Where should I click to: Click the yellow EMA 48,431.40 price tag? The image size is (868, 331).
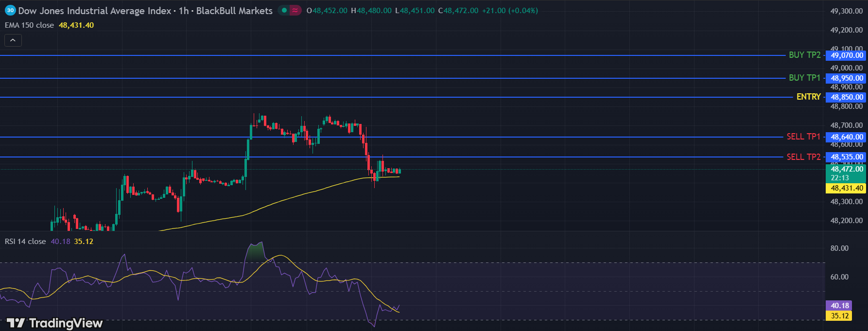pyautogui.click(x=846, y=188)
